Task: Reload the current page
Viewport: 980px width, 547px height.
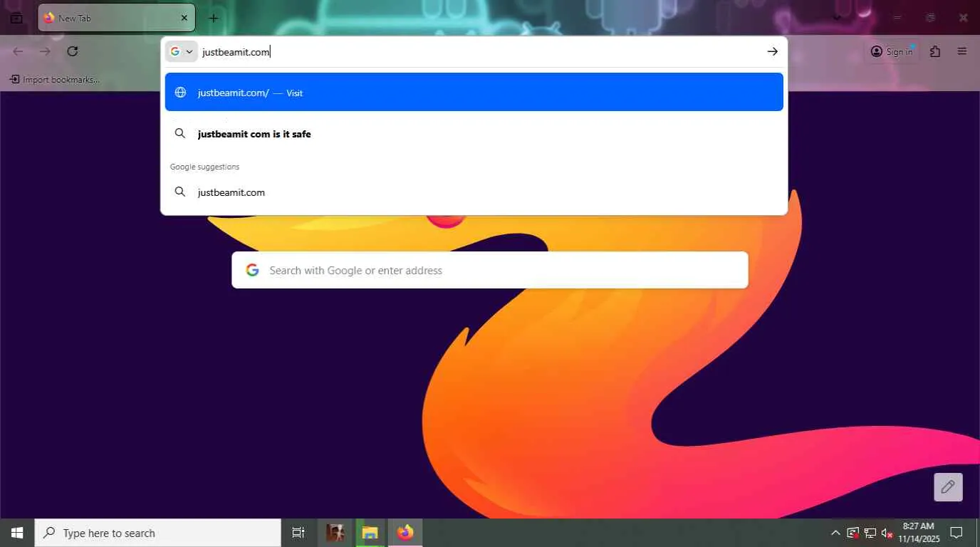Action: coord(72,51)
